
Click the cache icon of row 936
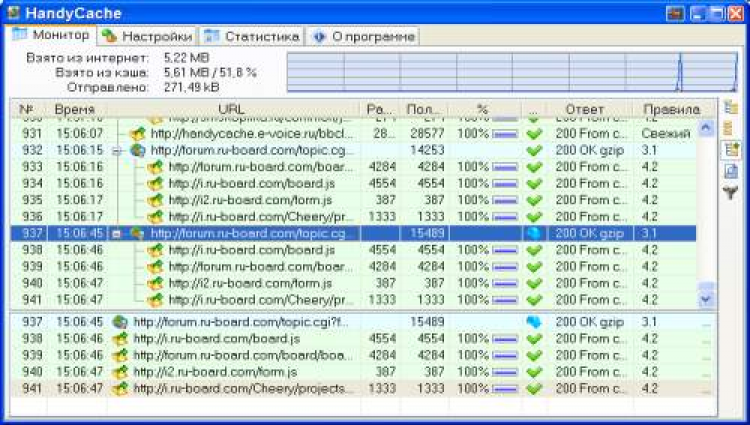tap(155, 217)
